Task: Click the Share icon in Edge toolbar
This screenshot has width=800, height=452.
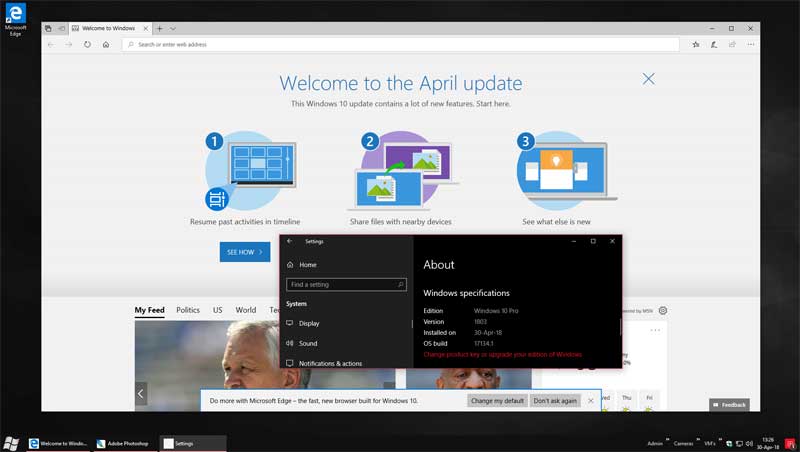Action: tap(731, 44)
